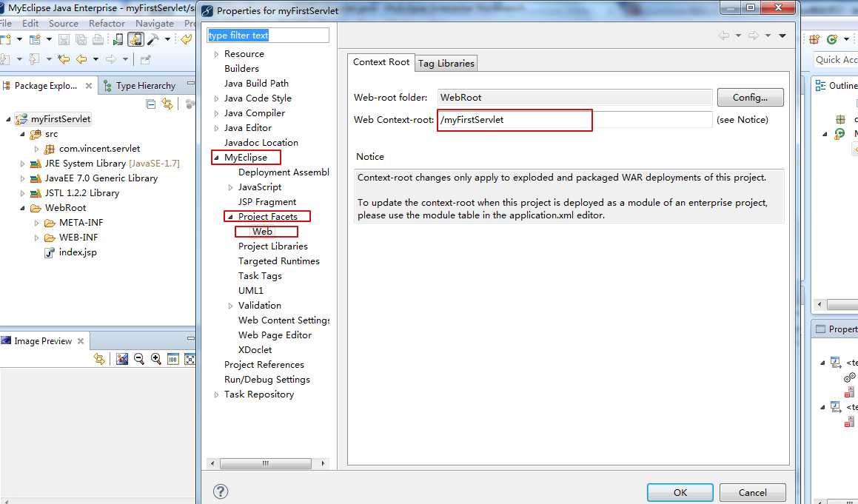Click the Web Context-root input field
Screen dimensions: 858x504
pos(574,120)
